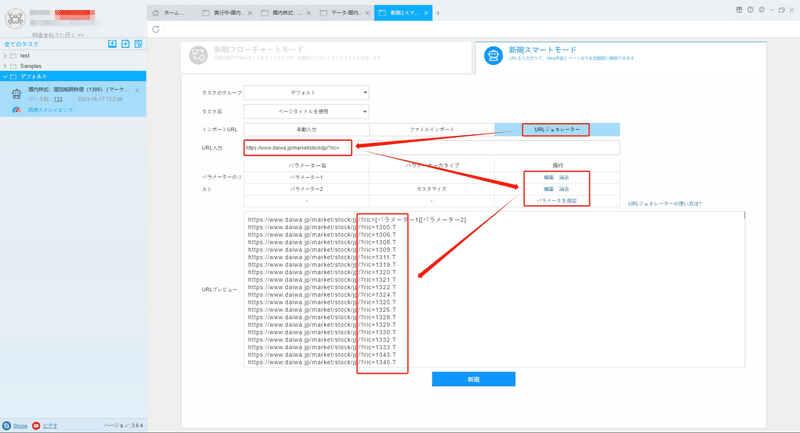Switch to the 実行中 tab
This screenshot has height=433, width=800.
pyautogui.click(x=227, y=13)
